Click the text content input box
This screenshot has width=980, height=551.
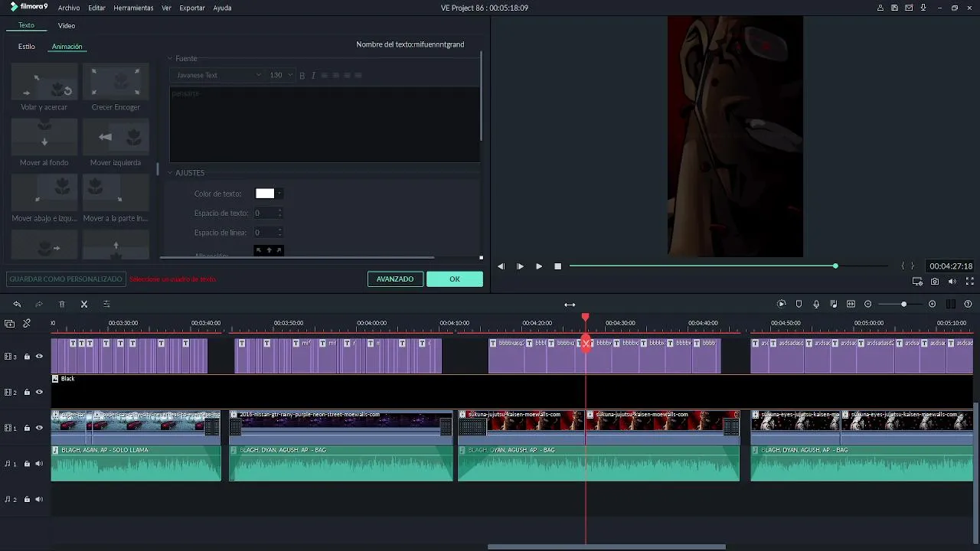[324, 124]
